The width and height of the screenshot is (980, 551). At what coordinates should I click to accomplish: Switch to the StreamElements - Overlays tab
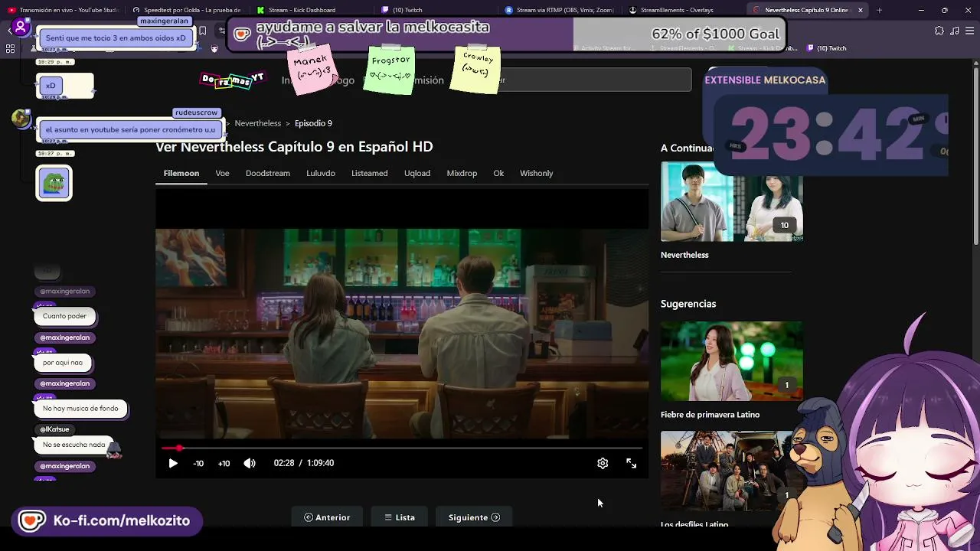(683, 10)
